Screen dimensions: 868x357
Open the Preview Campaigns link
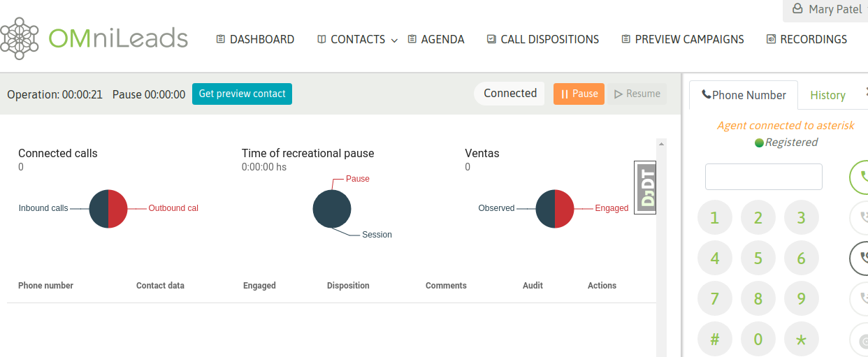coord(682,40)
